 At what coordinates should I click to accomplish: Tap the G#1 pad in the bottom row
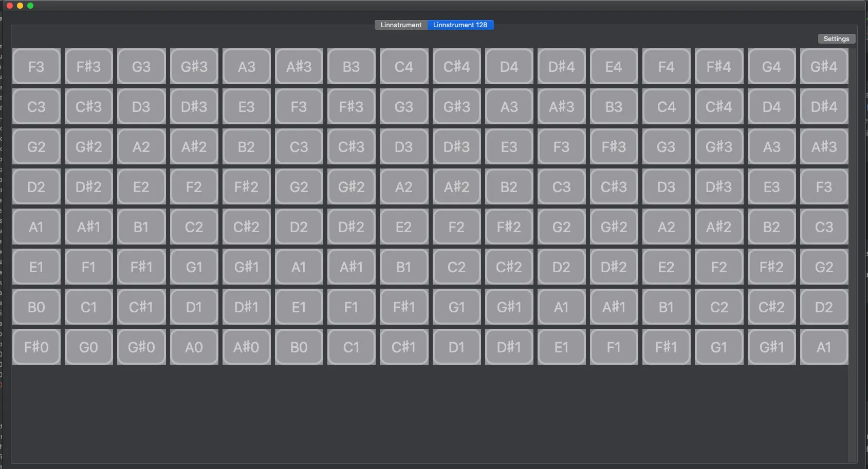[771, 347]
